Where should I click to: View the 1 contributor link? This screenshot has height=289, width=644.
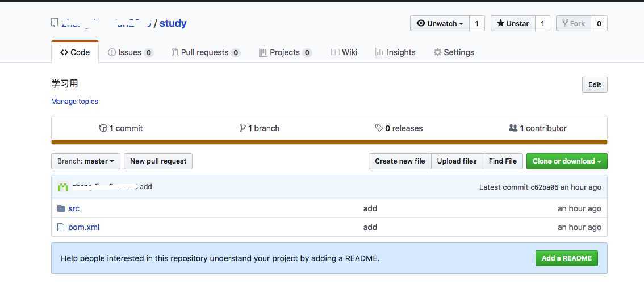538,128
